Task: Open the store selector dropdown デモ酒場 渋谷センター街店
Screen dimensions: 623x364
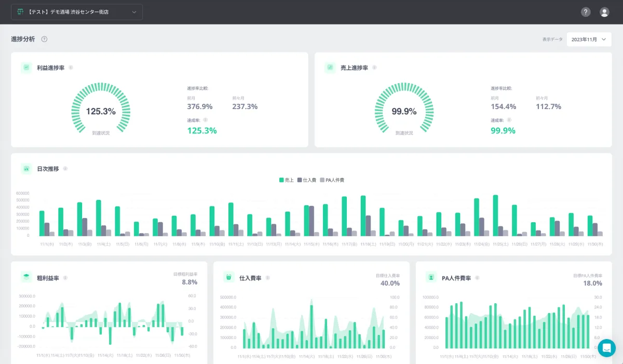Action: 77,12
